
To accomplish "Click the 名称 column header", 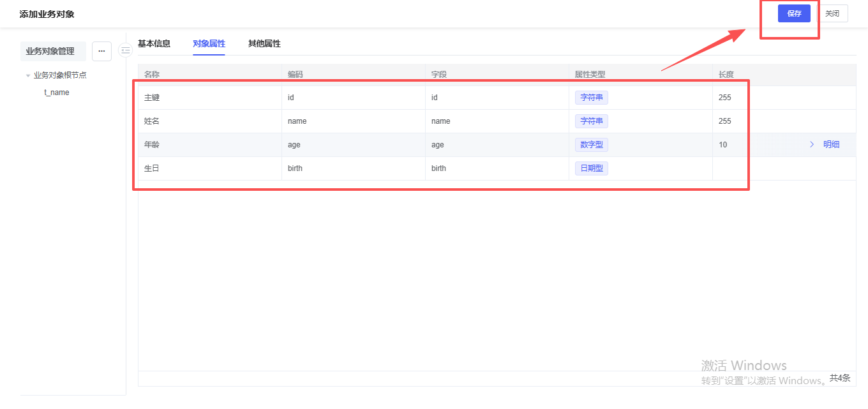I will click(x=152, y=75).
